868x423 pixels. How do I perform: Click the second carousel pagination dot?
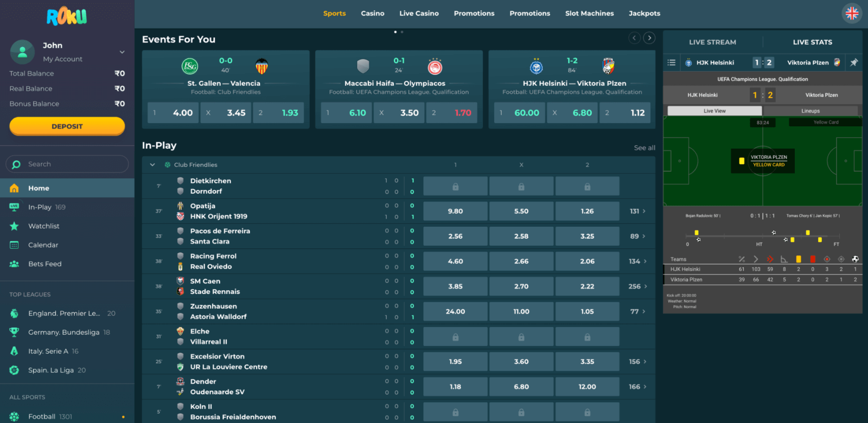402,32
